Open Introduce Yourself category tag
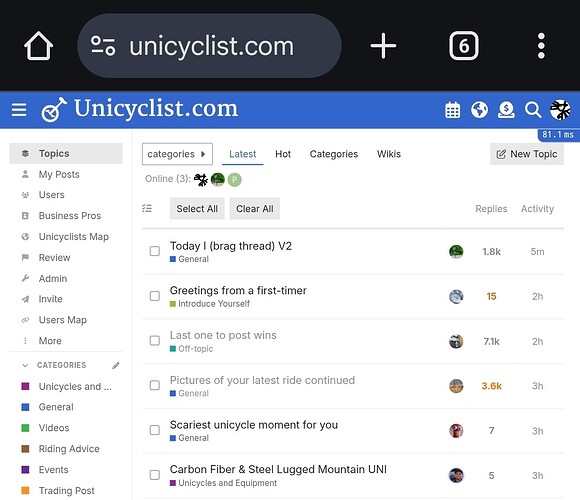 tap(210, 304)
